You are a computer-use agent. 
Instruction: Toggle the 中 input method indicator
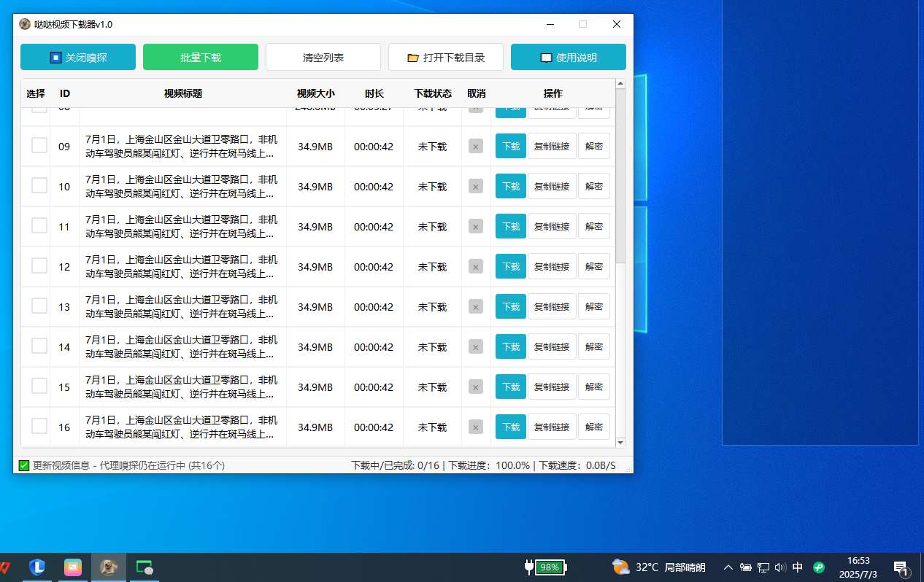click(x=798, y=567)
